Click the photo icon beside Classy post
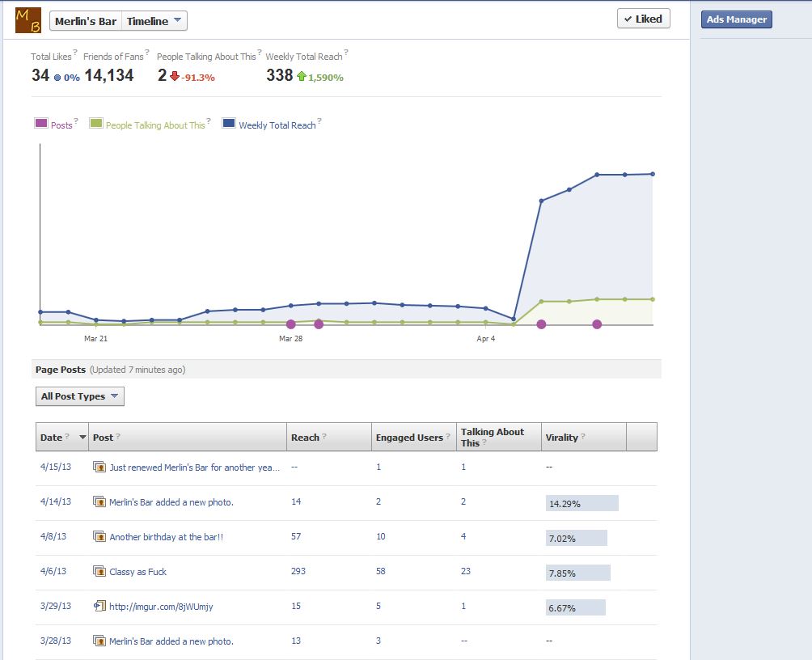The image size is (812, 660). [99, 571]
